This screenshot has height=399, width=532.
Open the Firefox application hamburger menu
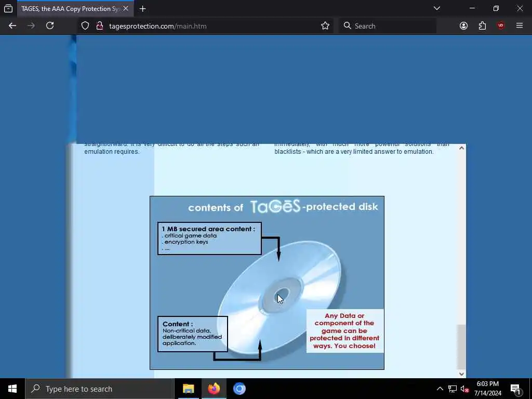[520, 26]
